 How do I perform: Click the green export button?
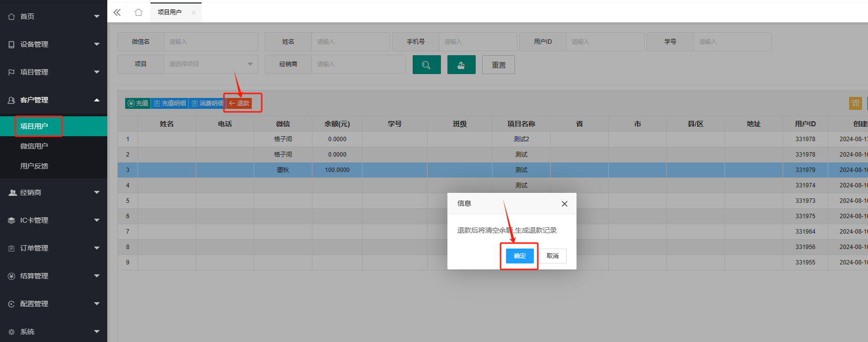461,65
